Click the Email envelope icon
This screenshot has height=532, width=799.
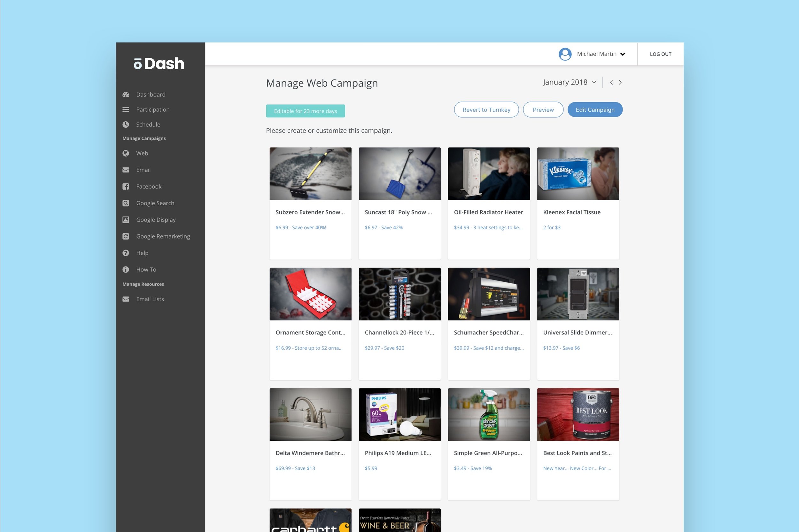pyautogui.click(x=126, y=170)
